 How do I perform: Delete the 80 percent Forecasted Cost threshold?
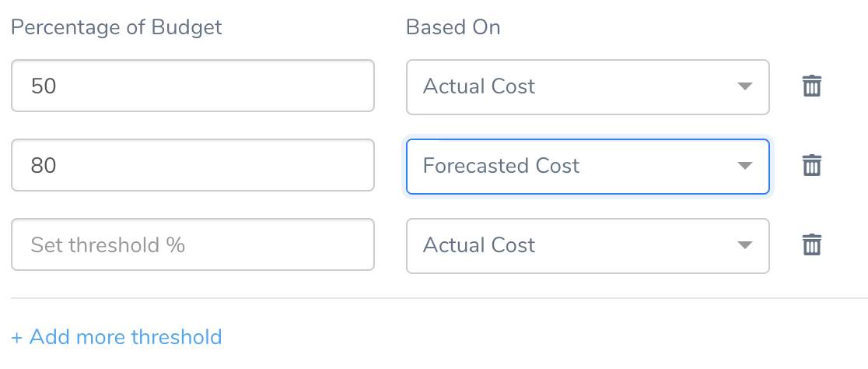(811, 166)
